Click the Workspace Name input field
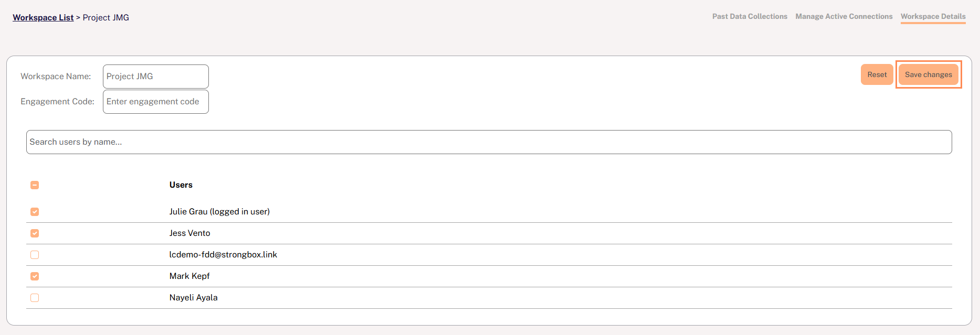 (155, 77)
